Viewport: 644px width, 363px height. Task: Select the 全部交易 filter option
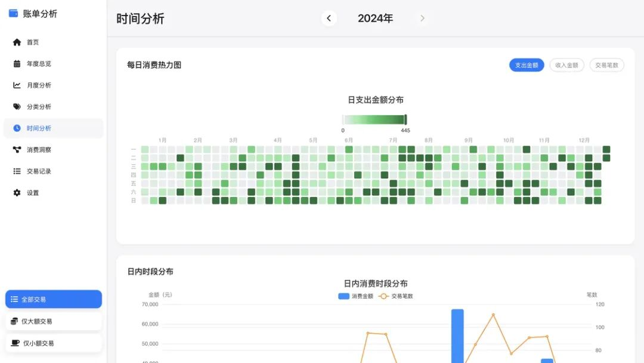point(54,299)
